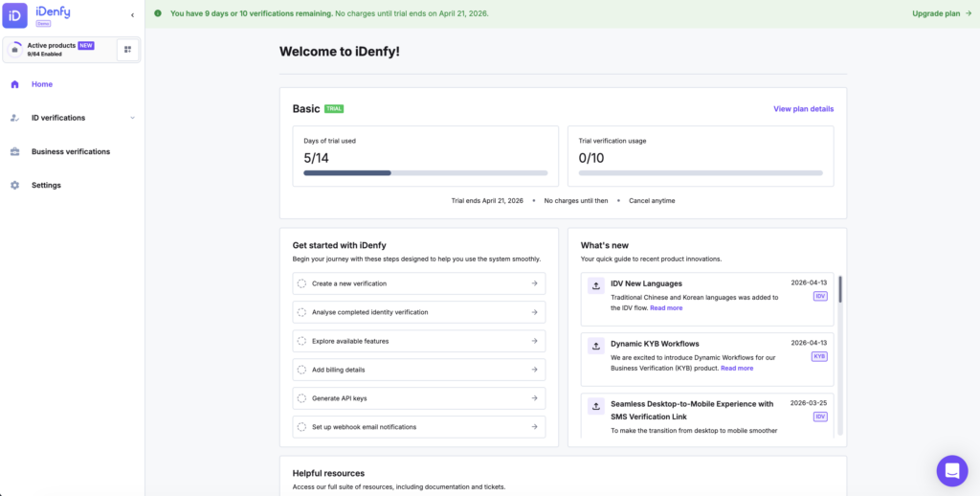
Task: Click arrow on Generate API keys
Action: coord(534,397)
